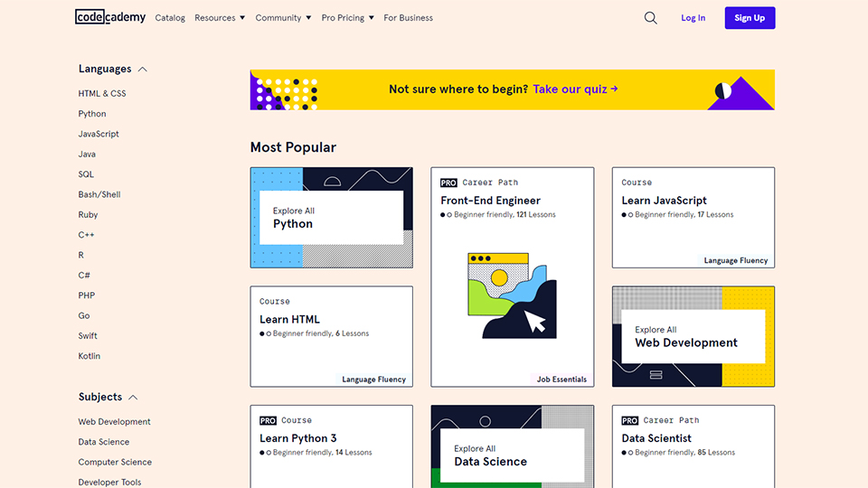Expand the Community dropdown menu

283,18
